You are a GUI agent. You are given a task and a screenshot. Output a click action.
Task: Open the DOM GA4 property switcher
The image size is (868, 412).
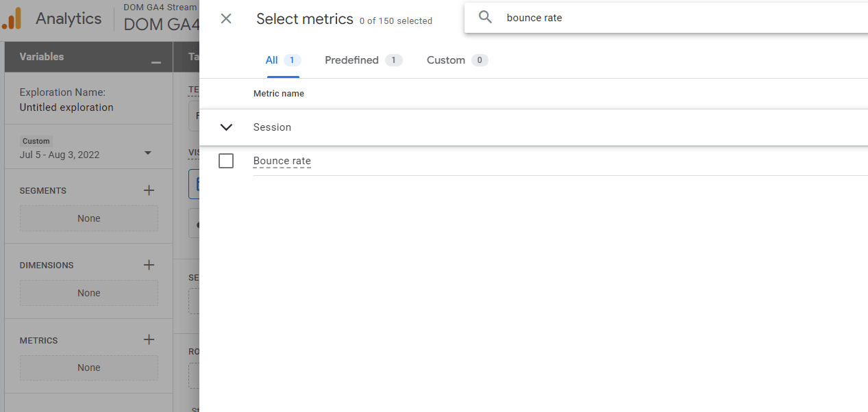pos(160,23)
